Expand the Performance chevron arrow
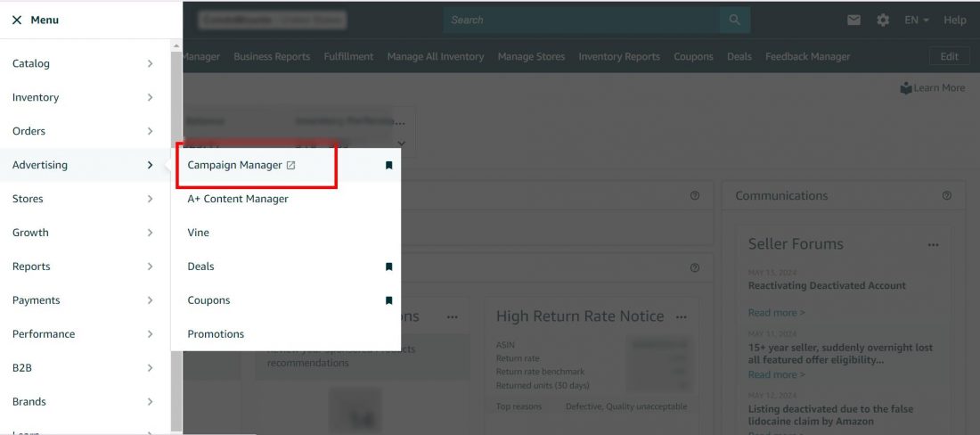980x435 pixels. click(150, 333)
